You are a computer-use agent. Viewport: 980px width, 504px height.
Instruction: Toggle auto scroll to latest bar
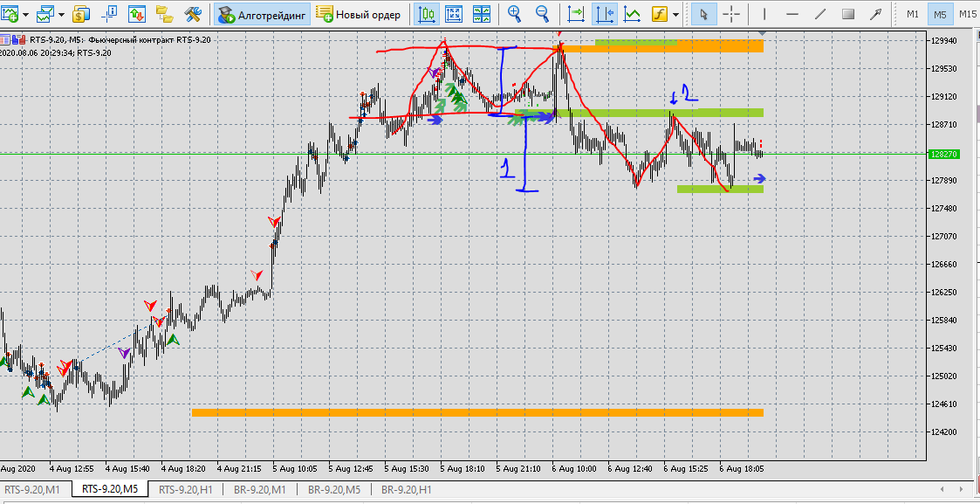click(576, 14)
